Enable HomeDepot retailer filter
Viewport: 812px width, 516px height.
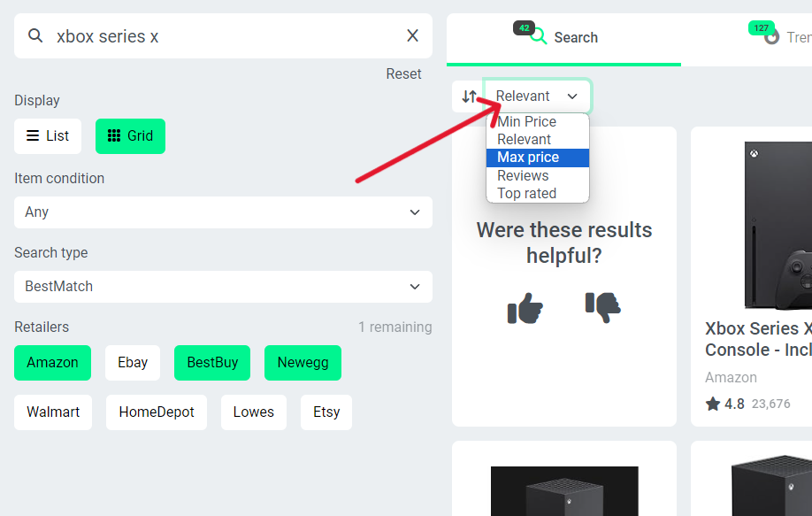pos(157,412)
